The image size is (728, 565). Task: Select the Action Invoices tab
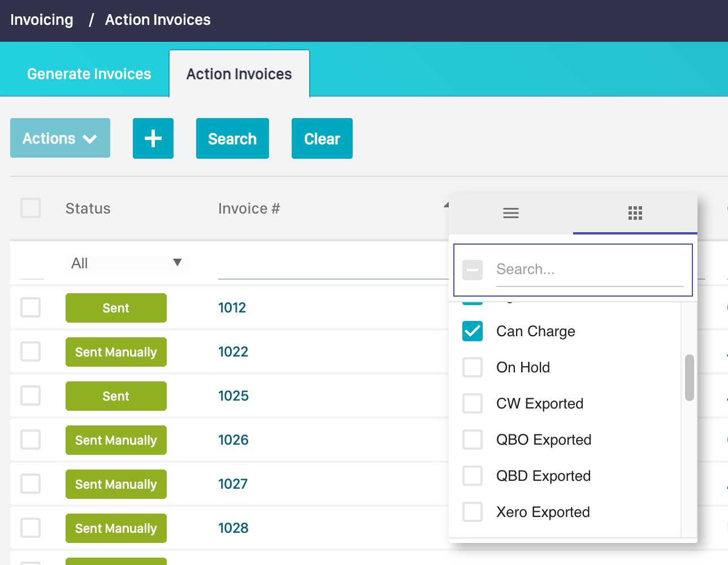(239, 74)
